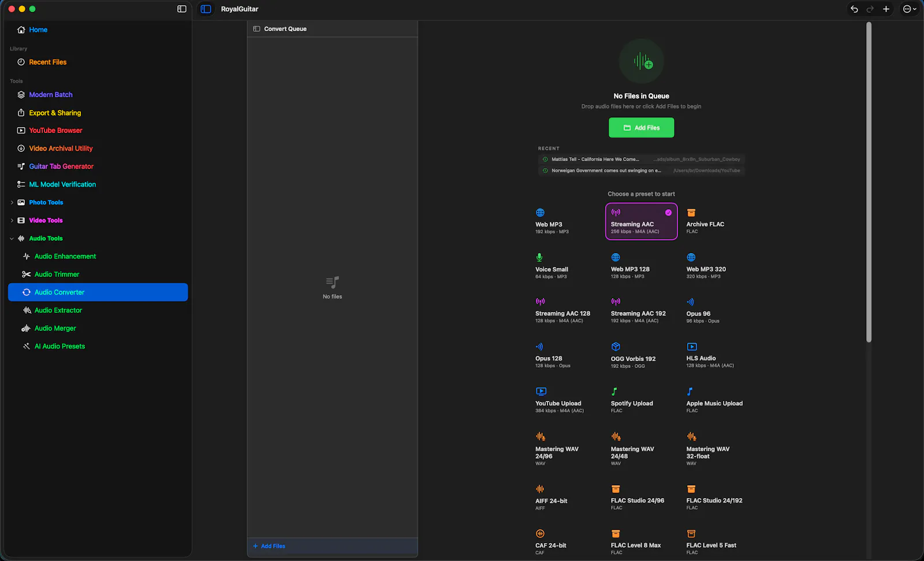This screenshot has height=561, width=924.
Task: Select ML Model Verification
Action: (x=98, y=184)
